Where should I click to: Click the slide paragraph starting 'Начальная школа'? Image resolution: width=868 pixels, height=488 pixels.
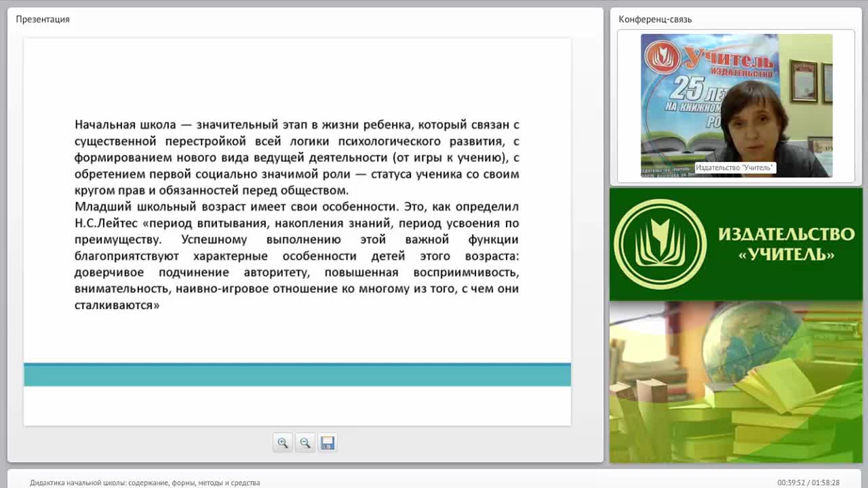coord(297,157)
